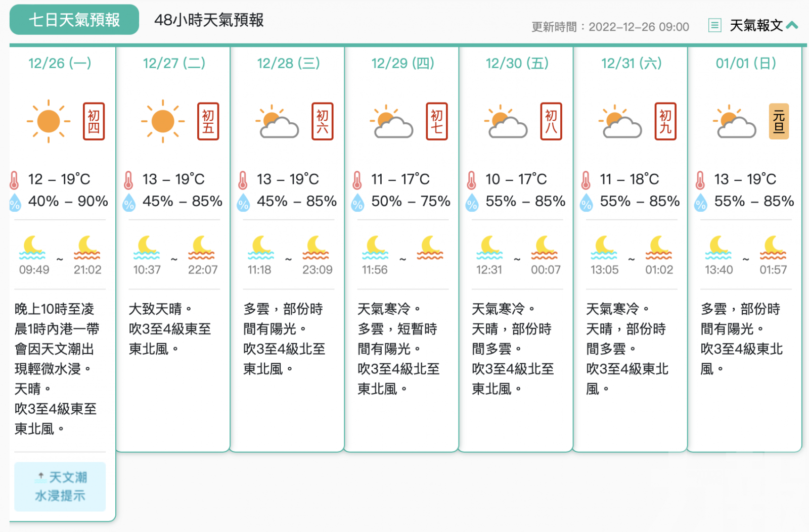809x532 pixels.
Task: Click the 01:02 low tide time
Action: tap(659, 270)
